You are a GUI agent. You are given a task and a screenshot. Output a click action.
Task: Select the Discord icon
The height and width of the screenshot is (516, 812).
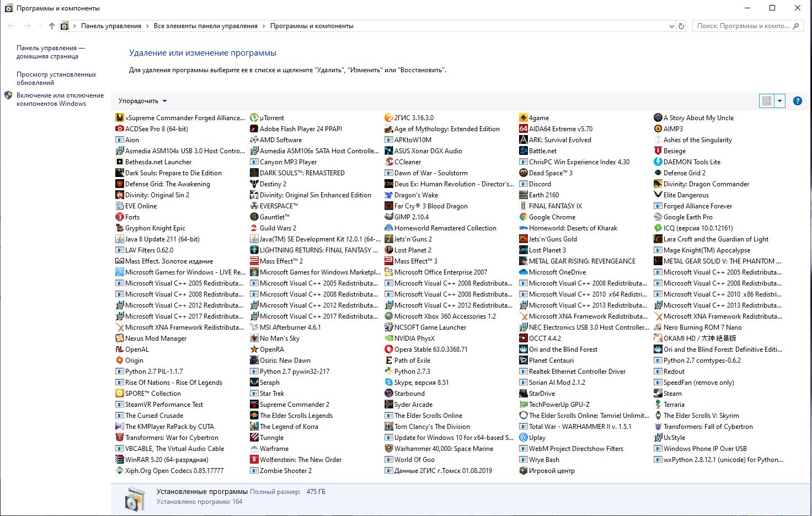point(523,184)
